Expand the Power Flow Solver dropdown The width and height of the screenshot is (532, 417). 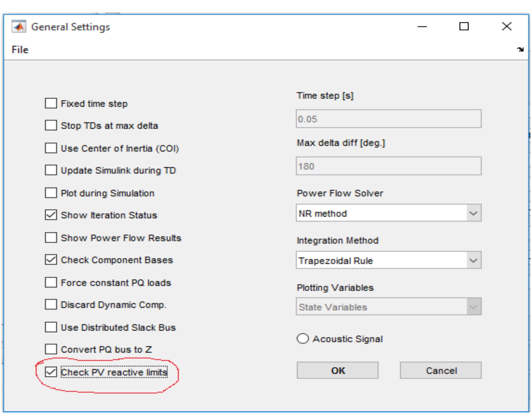tap(473, 213)
